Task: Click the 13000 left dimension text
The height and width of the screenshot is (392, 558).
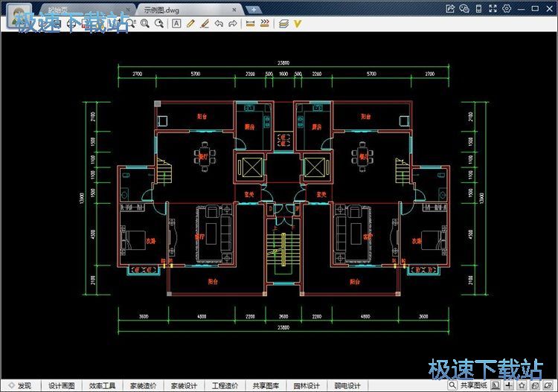Action: [x=82, y=198]
